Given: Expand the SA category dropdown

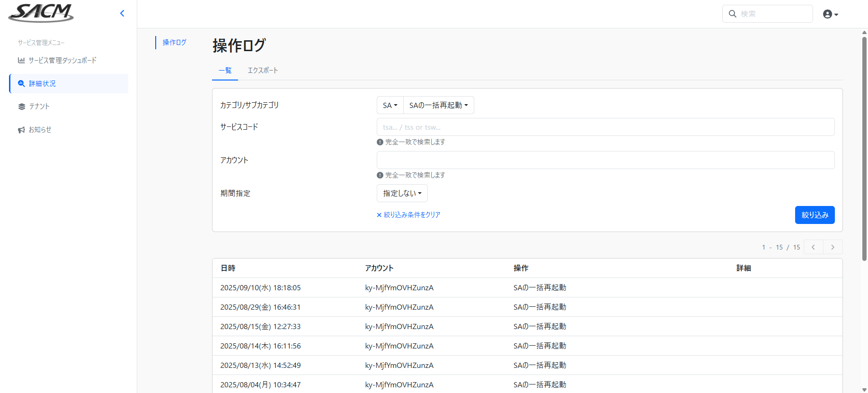Looking at the screenshot, I should click(x=390, y=105).
